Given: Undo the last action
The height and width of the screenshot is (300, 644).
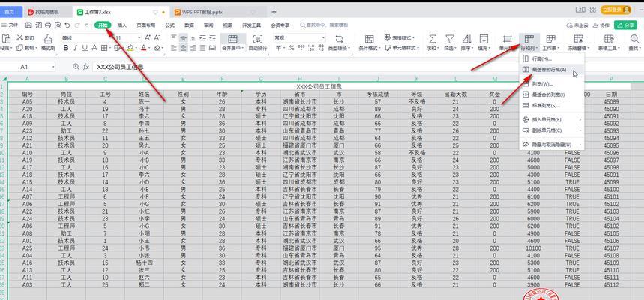Looking at the screenshot, I should coord(67,25).
